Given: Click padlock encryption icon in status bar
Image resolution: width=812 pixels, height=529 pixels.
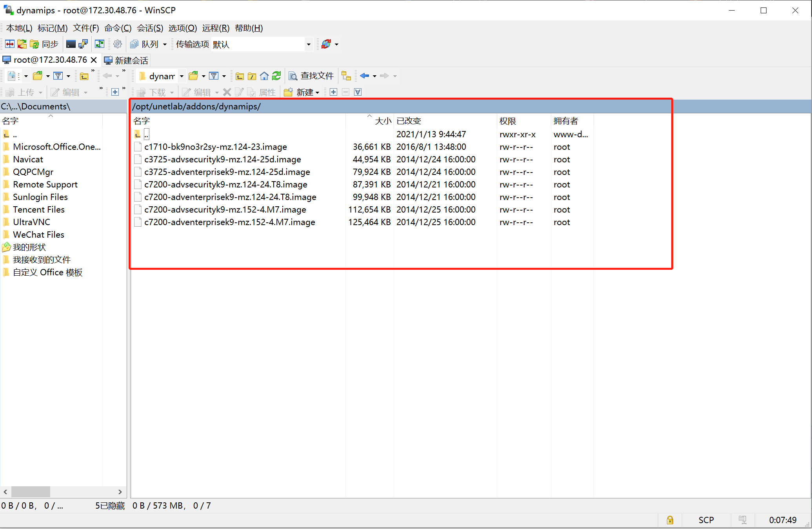Looking at the screenshot, I should pos(670,520).
